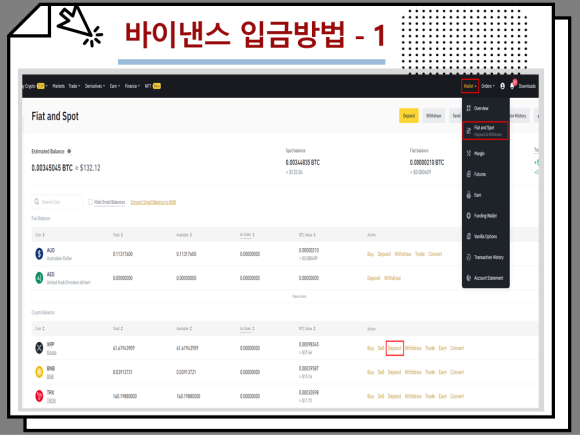Image resolution: width=580 pixels, height=435 pixels.
Task: Click Buy in the AUD row
Action: coord(370,254)
